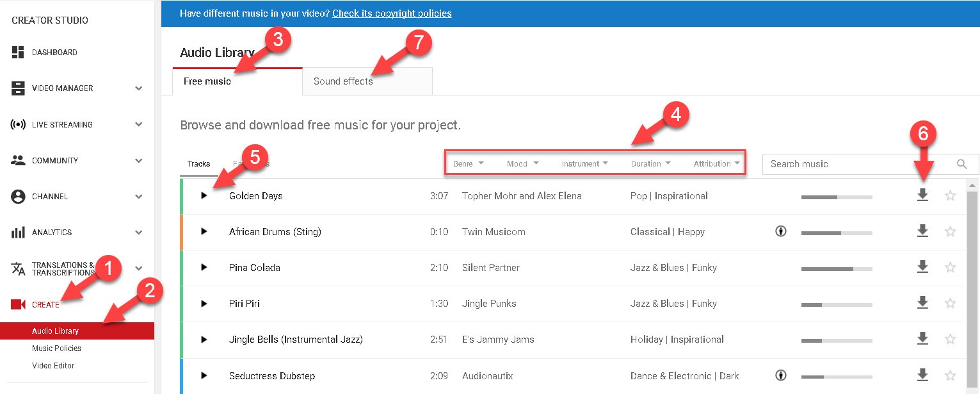The width and height of the screenshot is (980, 394).
Task: Switch to the Sound effects tab
Action: (342, 81)
